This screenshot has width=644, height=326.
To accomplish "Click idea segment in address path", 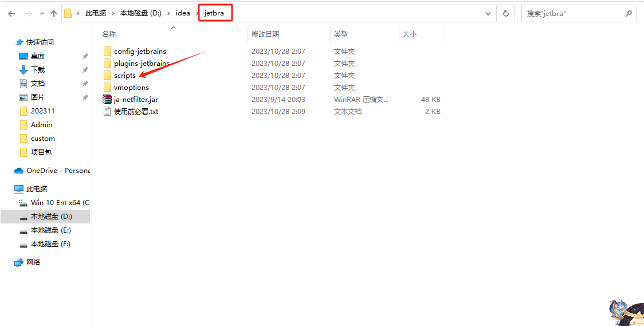I will point(183,13).
